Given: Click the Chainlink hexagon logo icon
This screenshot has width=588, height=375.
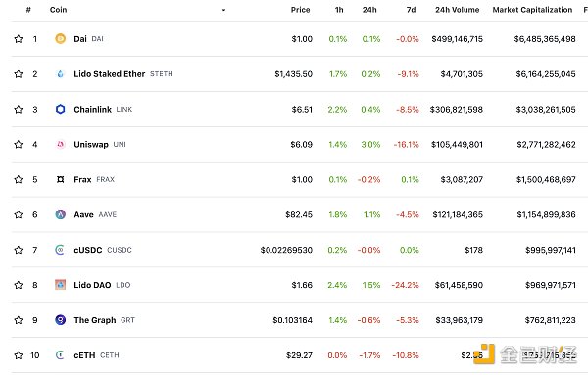Looking at the screenshot, I should (x=60, y=109).
